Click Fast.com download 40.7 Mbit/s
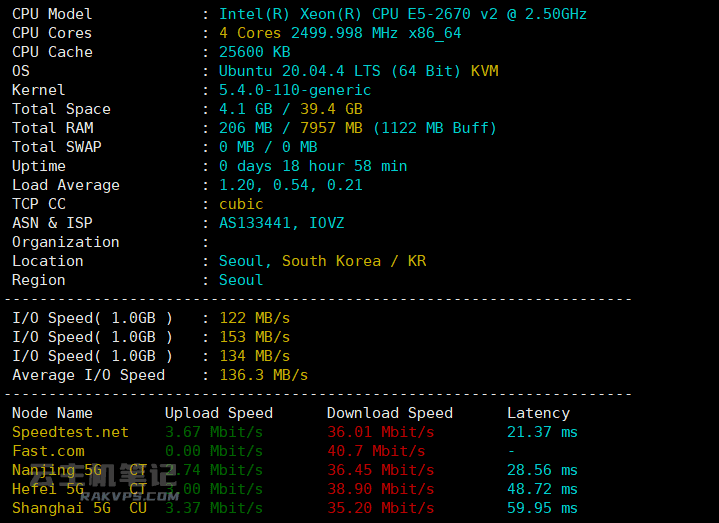The image size is (719, 523). coord(376,451)
